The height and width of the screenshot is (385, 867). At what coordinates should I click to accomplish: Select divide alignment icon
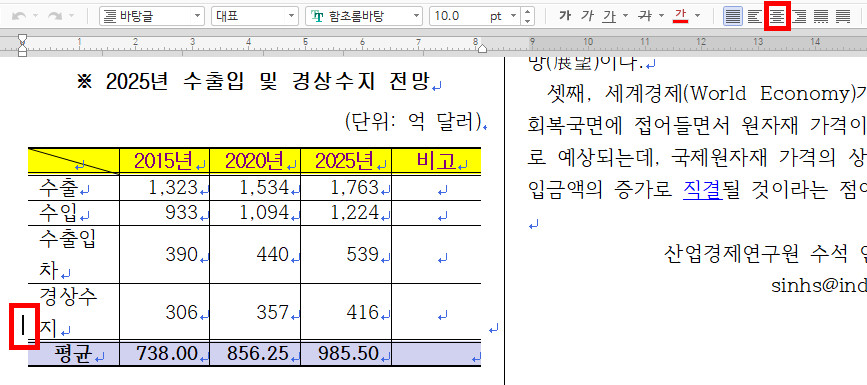coord(843,16)
